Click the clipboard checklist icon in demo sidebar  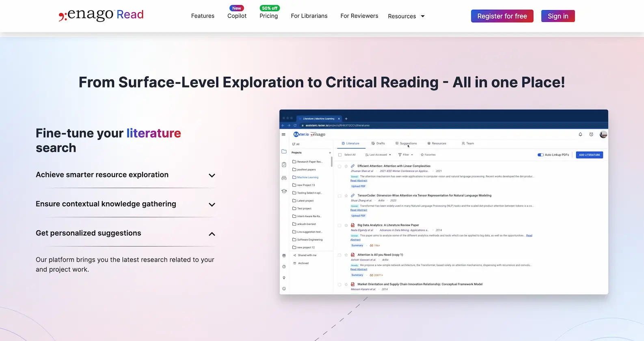coord(284,165)
